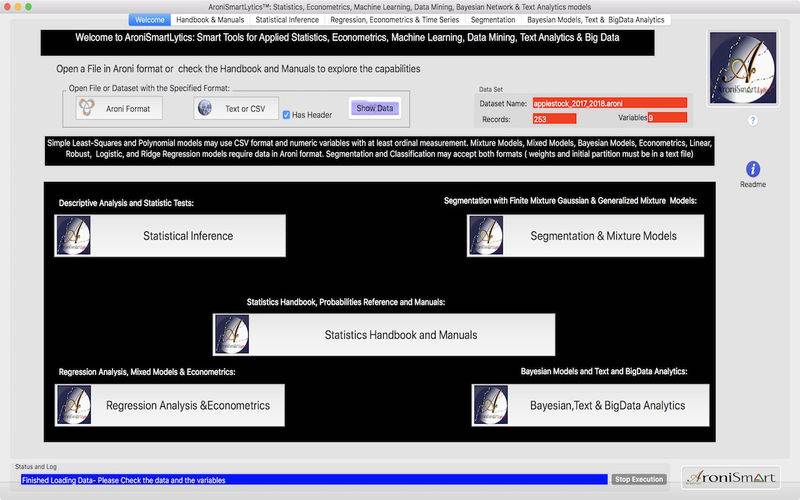Minimize the window with the yellow button
This screenshot has height=500, width=800.
[x=18, y=7]
